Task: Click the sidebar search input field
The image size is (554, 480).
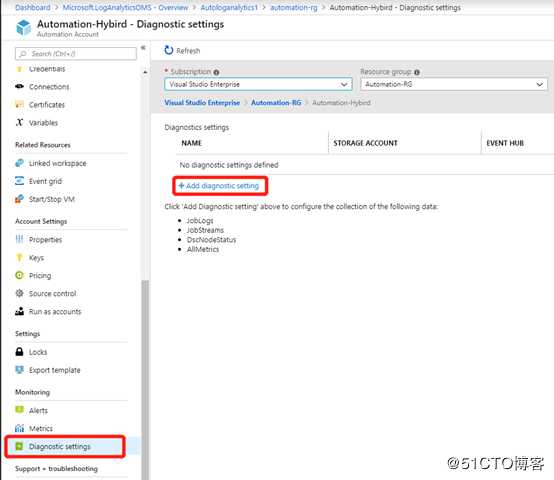Action: (76, 54)
